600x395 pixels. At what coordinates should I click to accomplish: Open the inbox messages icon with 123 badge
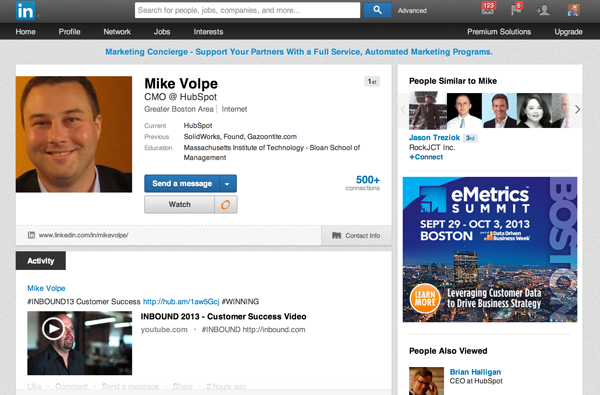coord(488,9)
